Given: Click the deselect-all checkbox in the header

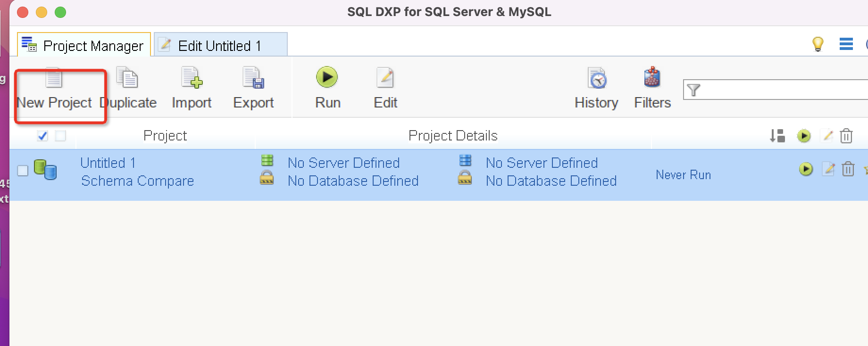Looking at the screenshot, I should point(60,136).
